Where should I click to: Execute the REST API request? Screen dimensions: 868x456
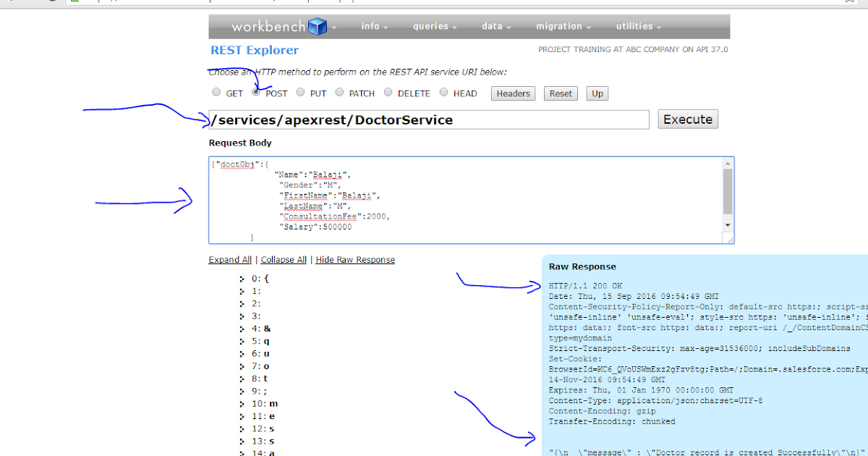click(687, 119)
